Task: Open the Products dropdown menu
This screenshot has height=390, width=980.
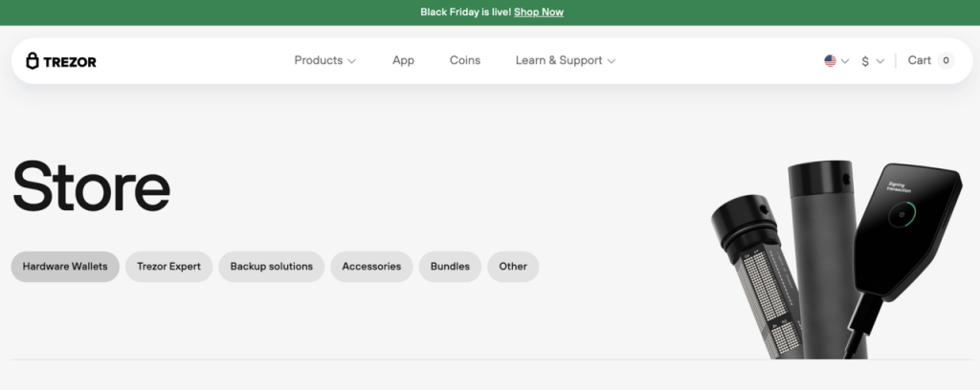Action: tap(325, 60)
